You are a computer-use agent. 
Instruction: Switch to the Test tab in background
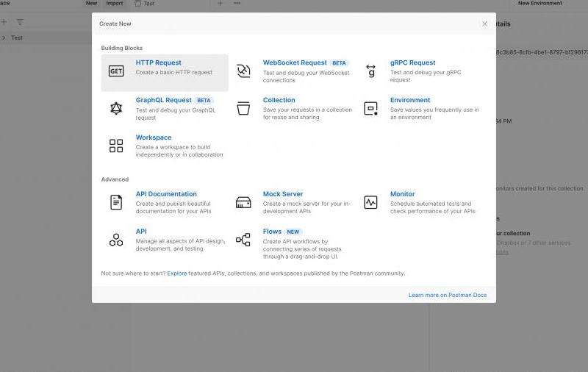click(x=145, y=4)
